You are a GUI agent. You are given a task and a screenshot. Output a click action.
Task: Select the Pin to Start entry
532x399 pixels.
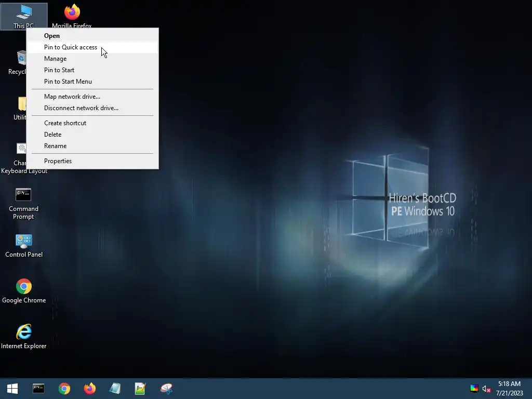tap(92, 70)
